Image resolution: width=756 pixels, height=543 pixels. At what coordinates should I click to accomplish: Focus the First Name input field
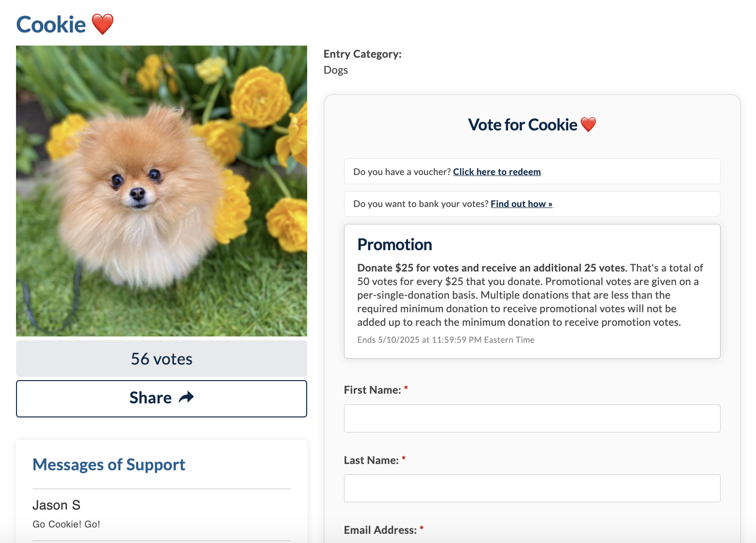(x=532, y=418)
